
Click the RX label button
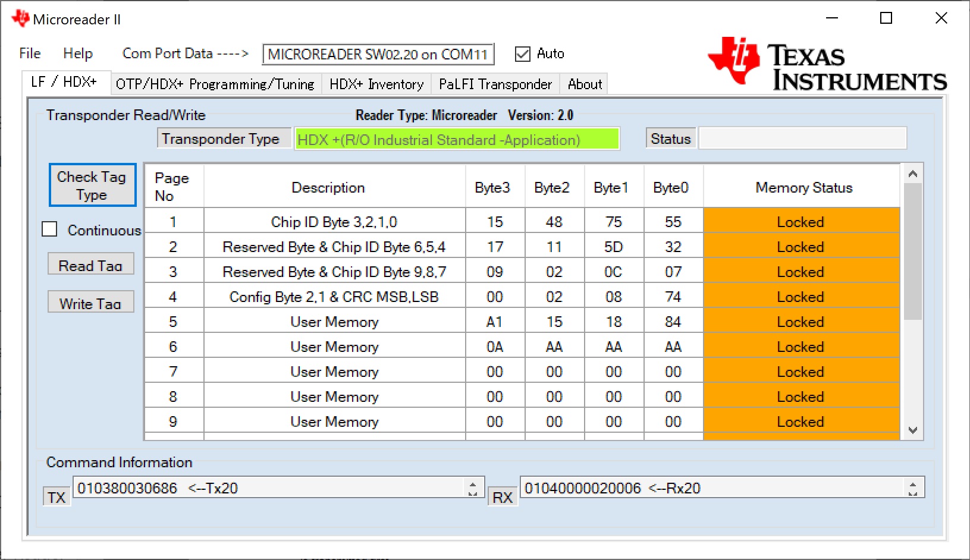coord(503,497)
